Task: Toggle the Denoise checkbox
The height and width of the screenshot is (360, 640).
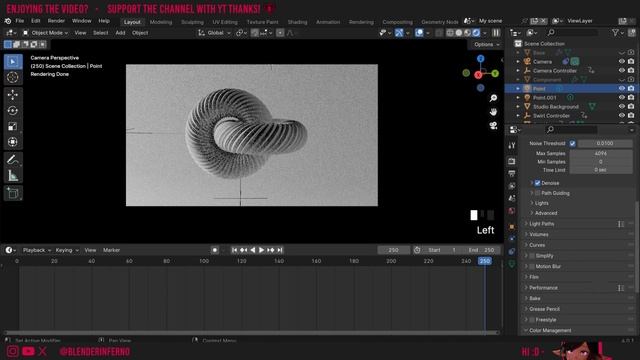Action: 538,183
